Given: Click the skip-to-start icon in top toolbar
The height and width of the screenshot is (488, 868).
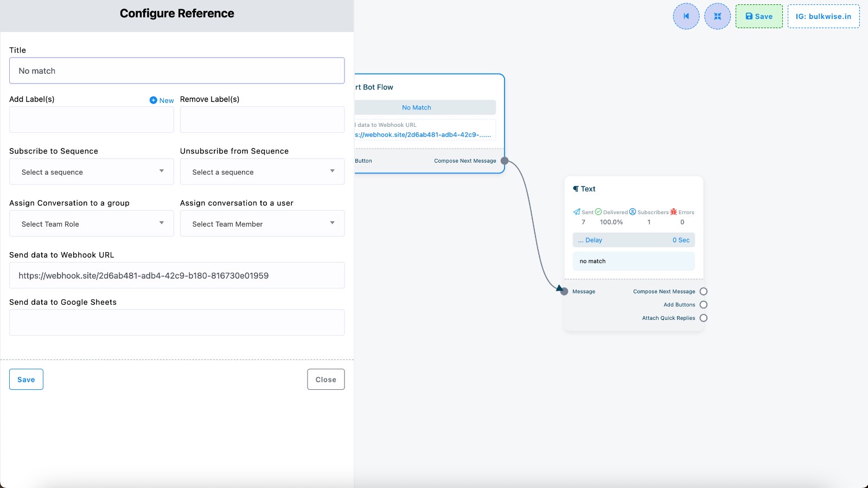Looking at the screenshot, I should 686,16.
